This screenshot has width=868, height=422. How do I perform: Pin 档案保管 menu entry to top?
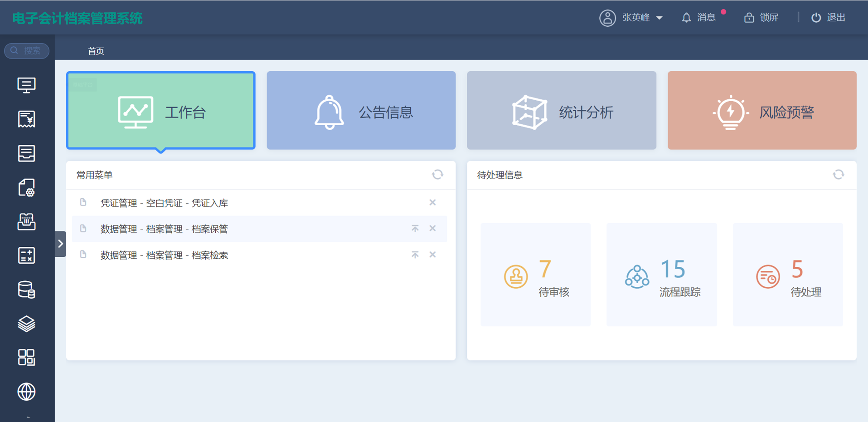(x=415, y=229)
